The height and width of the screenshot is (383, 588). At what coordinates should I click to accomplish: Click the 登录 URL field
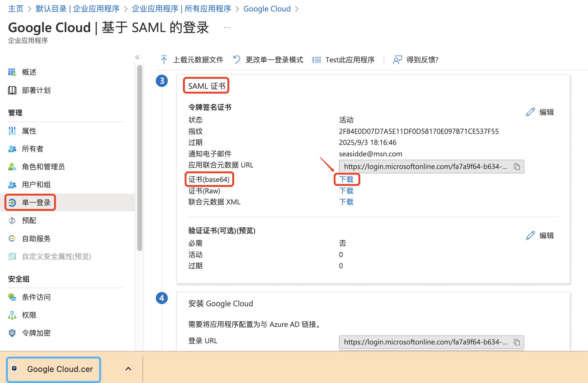[431, 342]
